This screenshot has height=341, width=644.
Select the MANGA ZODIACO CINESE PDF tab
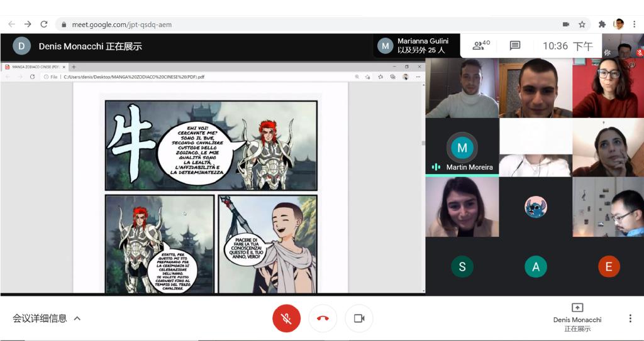(35, 67)
